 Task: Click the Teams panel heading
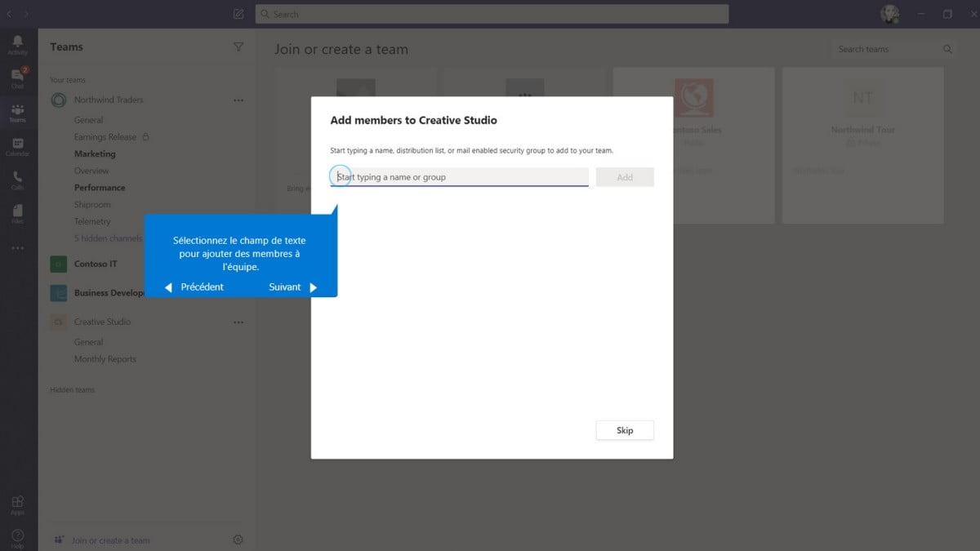[66, 47]
